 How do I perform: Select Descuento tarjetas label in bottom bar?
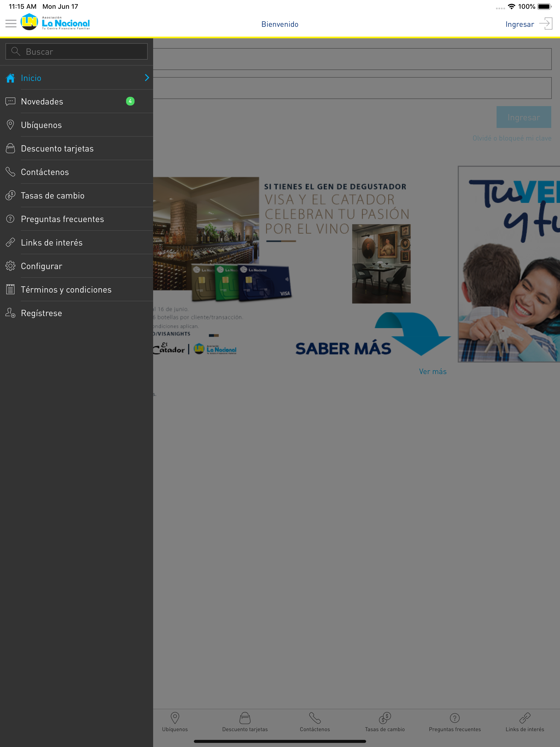[245, 729]
